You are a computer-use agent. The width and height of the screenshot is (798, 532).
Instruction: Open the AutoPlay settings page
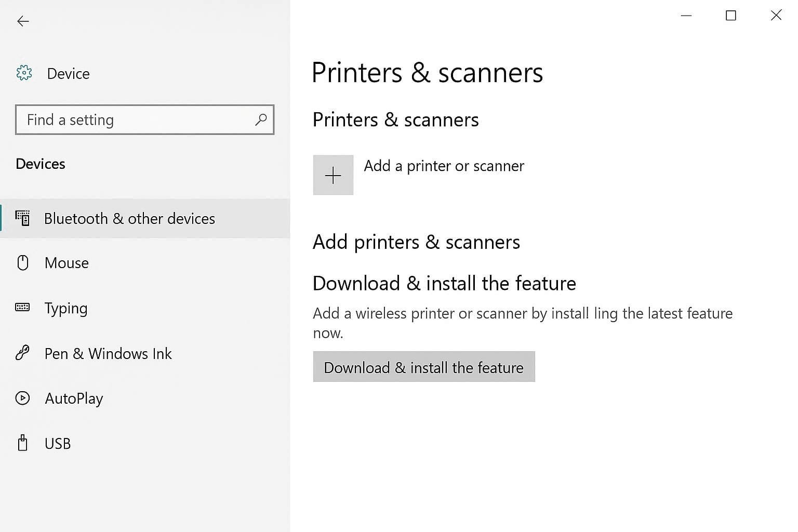coord(73,398)
